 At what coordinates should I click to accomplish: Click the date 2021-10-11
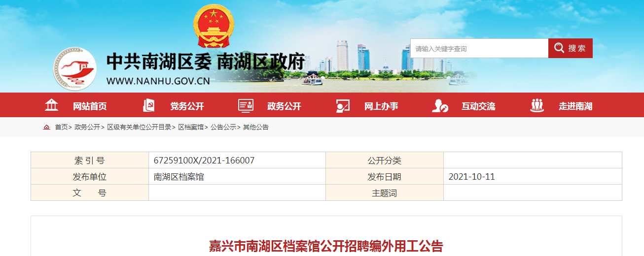tap(472, 177)
